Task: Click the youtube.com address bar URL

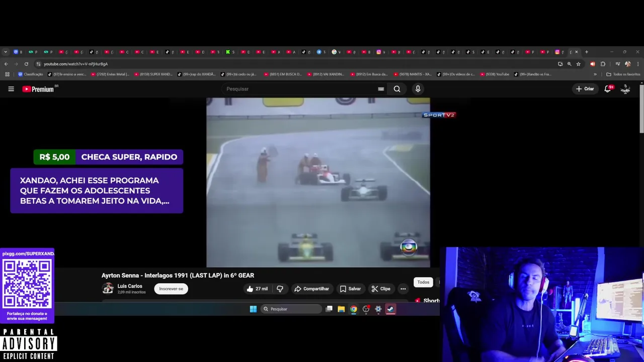Action: 75,64
